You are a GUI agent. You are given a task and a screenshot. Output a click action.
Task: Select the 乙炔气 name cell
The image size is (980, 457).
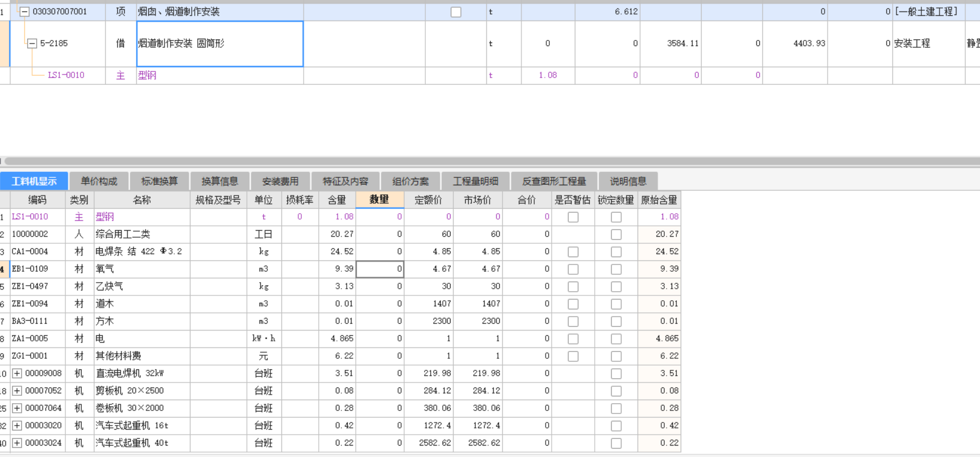(142, 286)
